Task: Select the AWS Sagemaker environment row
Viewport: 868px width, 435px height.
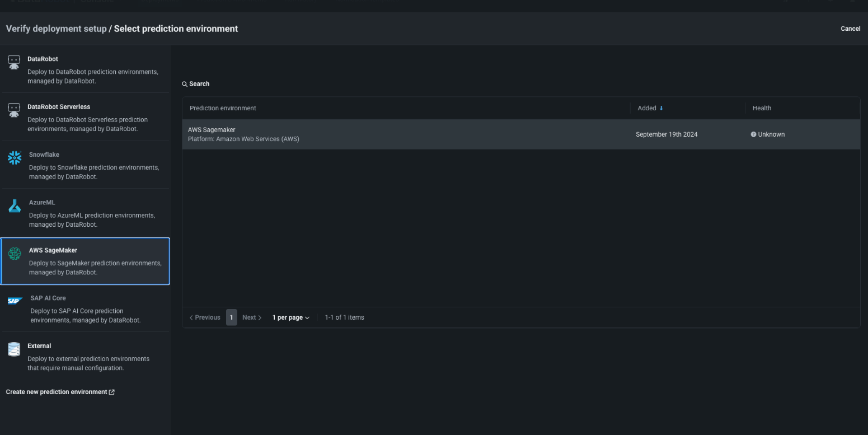Action: tap(392, 134)
